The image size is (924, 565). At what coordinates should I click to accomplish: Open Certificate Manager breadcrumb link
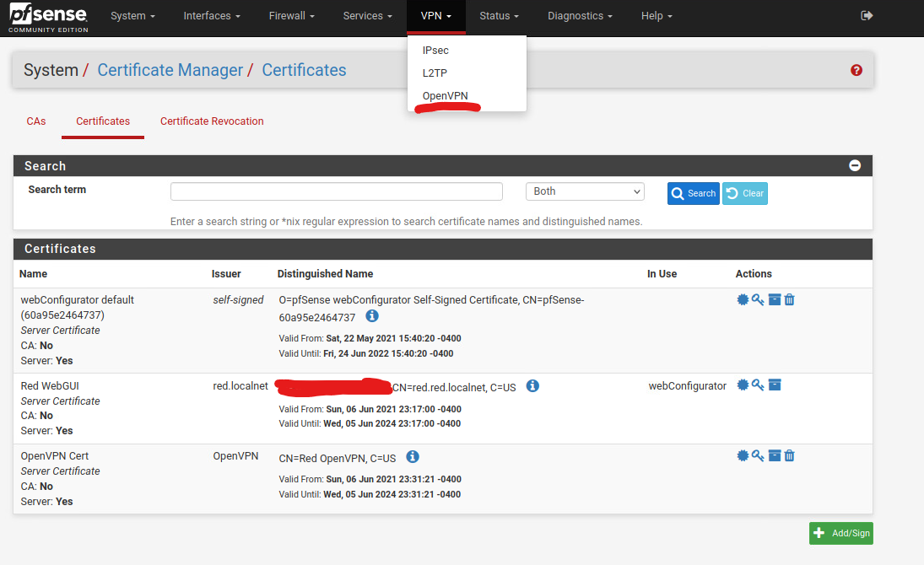[x=170, y=70]
